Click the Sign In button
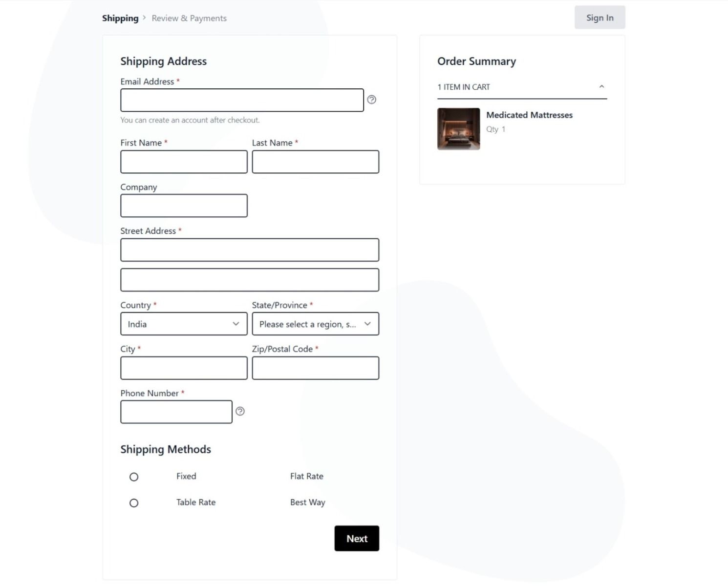 click(600, 18)
